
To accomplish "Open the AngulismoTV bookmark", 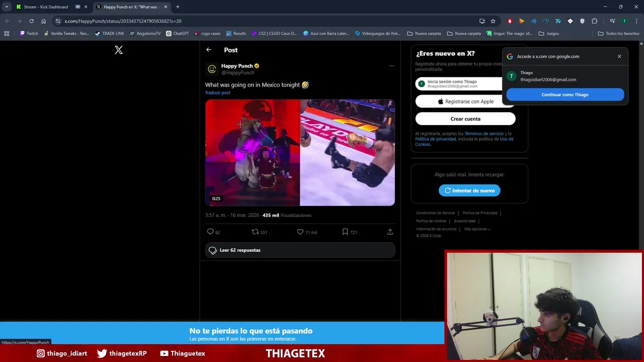I will click(145, 34).
